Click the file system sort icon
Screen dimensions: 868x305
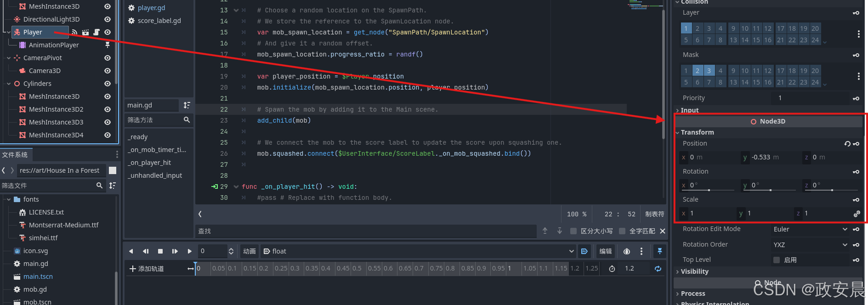pos(113,186)
